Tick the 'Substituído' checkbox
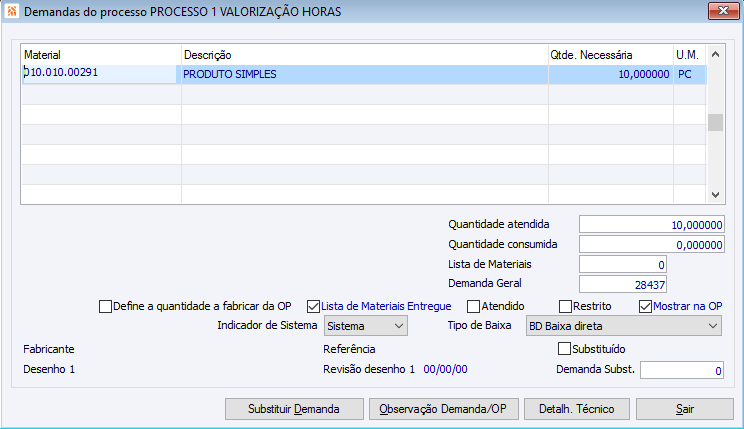744x429 pixels. pyautogui.click(x=564, y=349)
